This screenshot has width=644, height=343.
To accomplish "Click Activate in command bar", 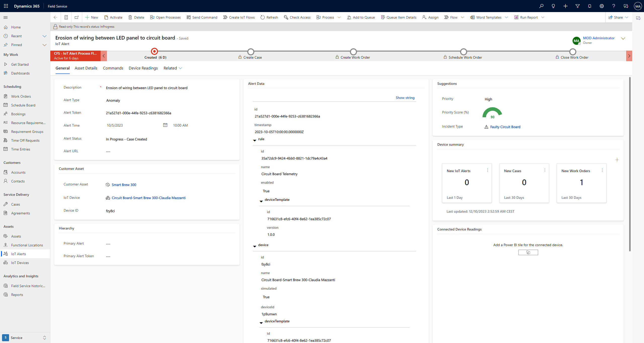I will 113,17.
